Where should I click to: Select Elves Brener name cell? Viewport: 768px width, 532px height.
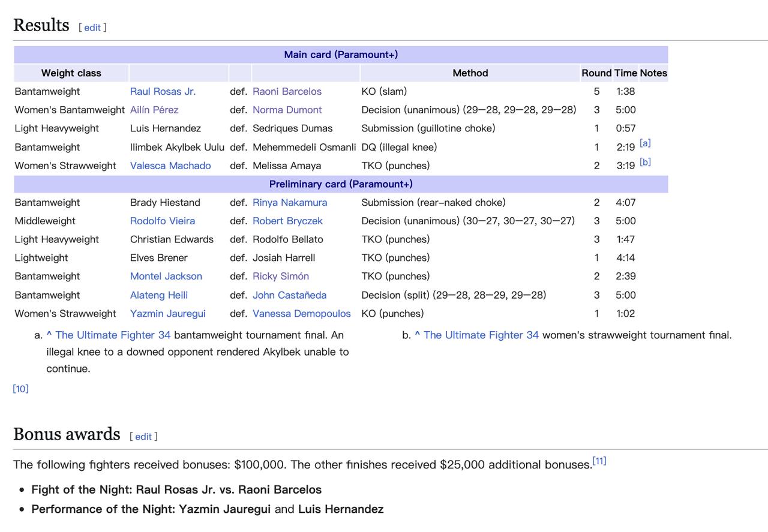[179, 258]
